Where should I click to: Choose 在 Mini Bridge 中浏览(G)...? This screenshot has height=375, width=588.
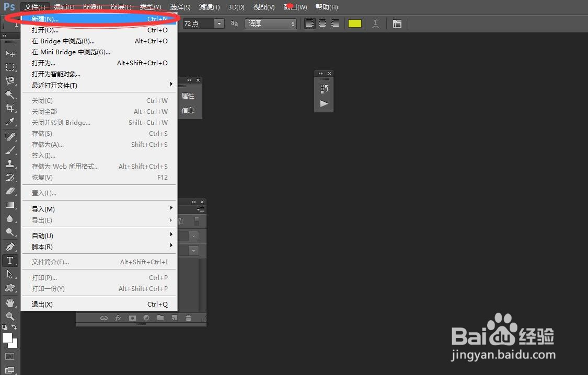[x=99, y=52]
